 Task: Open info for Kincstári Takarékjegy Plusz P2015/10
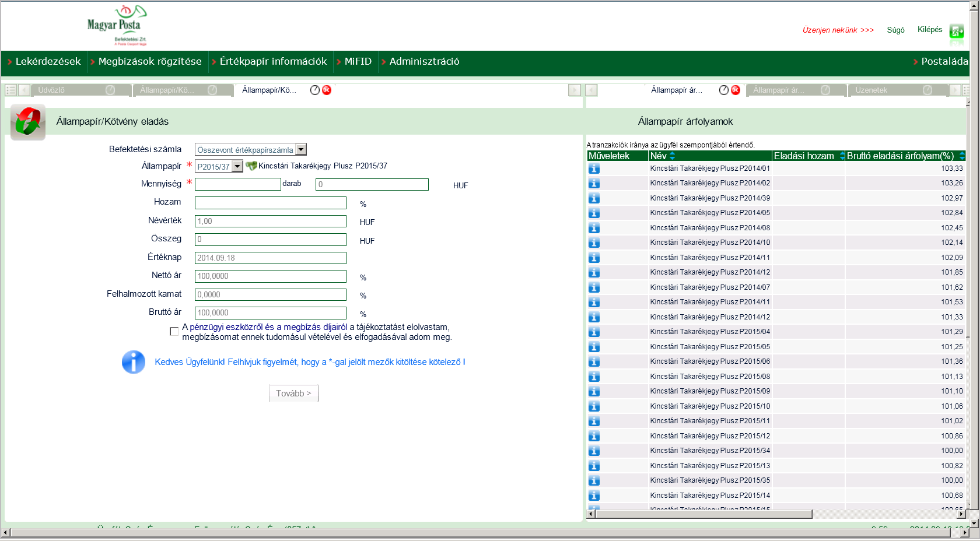[594, 406]
